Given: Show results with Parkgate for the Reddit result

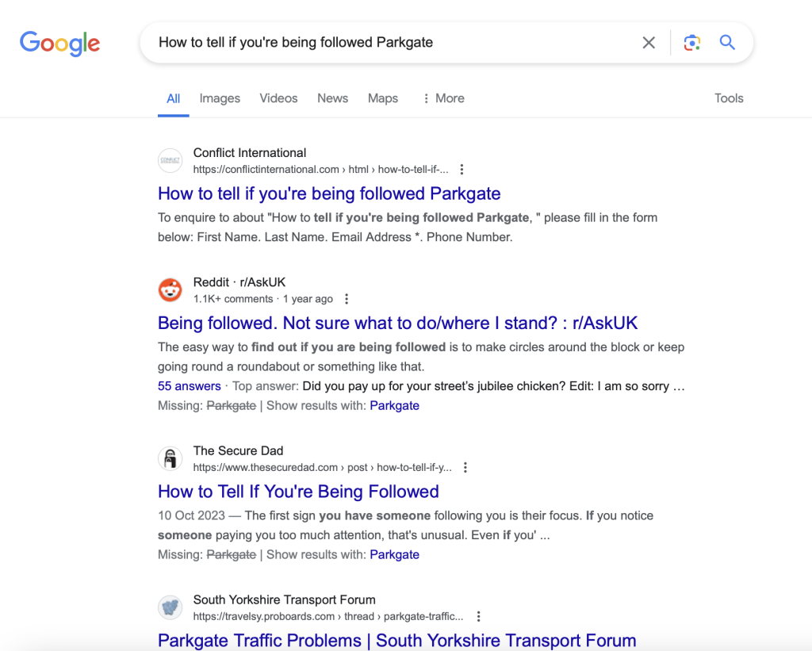Looking at the screenshot, I should 394,405.
